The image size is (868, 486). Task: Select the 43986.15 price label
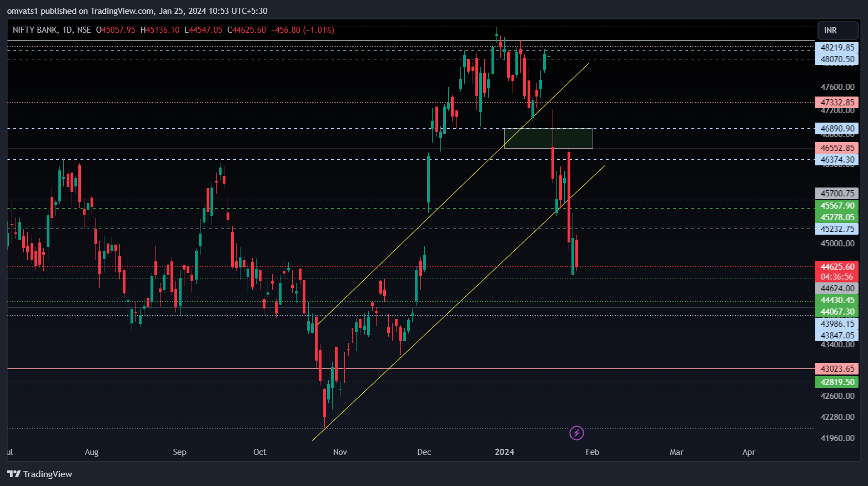(837, 324)
